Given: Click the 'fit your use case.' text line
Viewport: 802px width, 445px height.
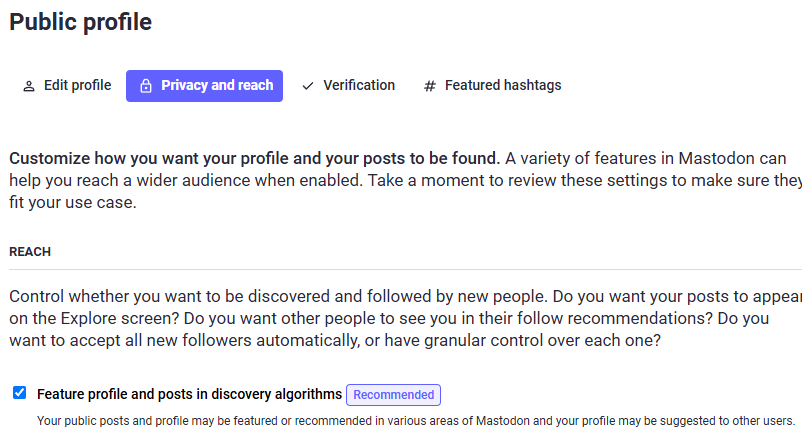Looking at the screenshot, I should click(73, 203).
